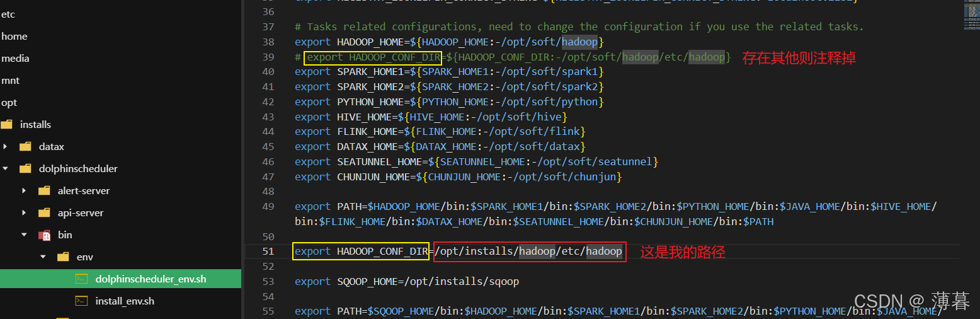Click line number 50 in the gutter

point(268,236)
